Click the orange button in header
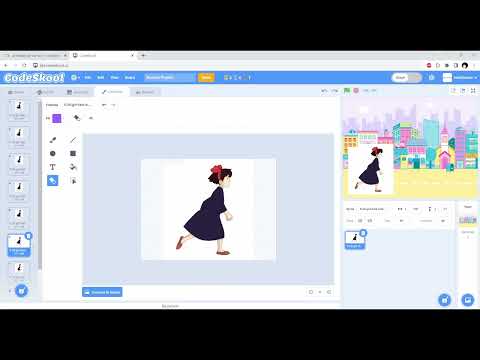 point(206,77)
